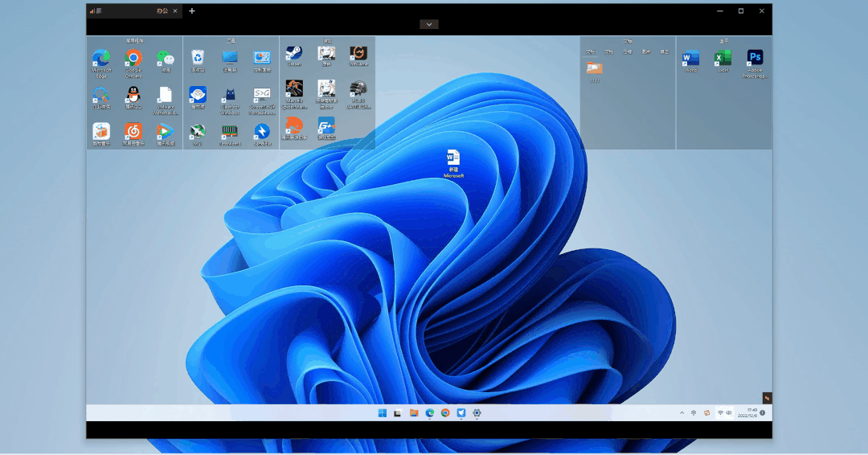Viewport: 868px width, 455px height.
Task: Open the notification badge beside the clock
Action: click(x=763, y=413)
